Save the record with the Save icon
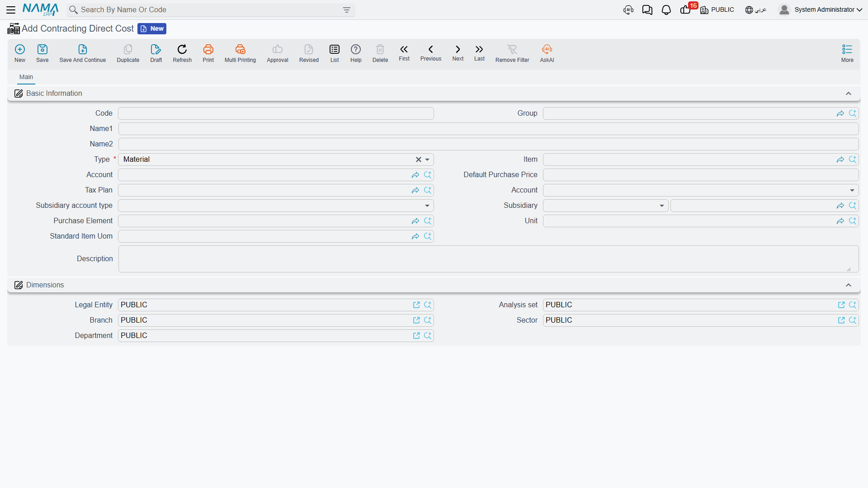 [x=42, y=53]
